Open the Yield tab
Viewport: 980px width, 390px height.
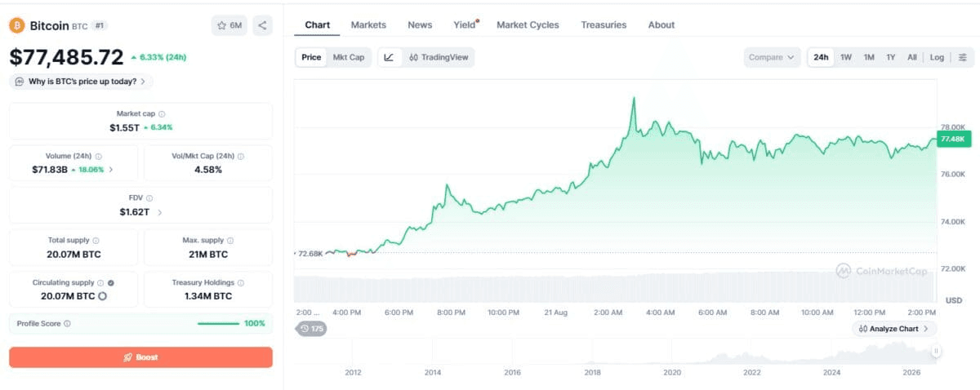[465, 24]
